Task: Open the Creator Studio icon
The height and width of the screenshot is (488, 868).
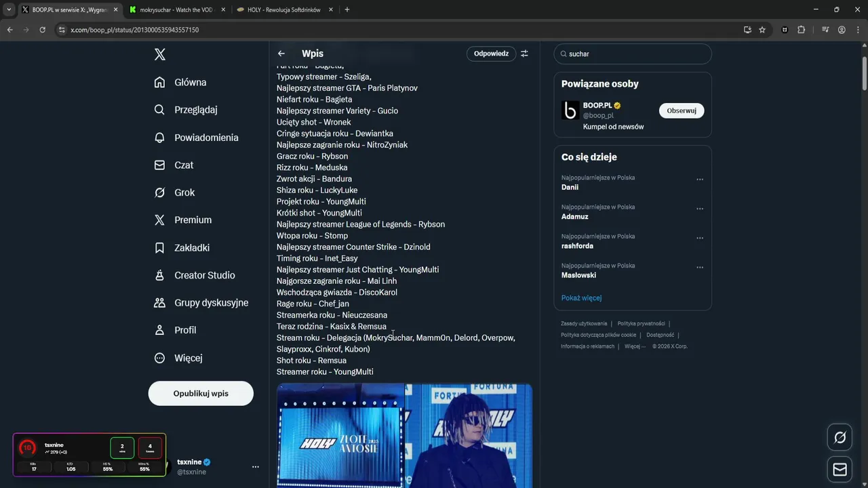Action: tap(159, 275)
